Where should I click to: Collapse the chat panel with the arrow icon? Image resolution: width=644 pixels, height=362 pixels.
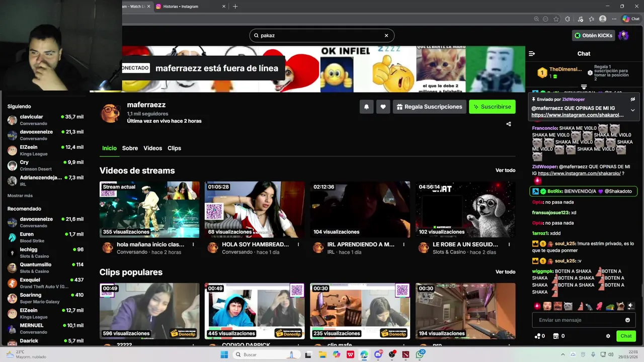click(532, 53)
